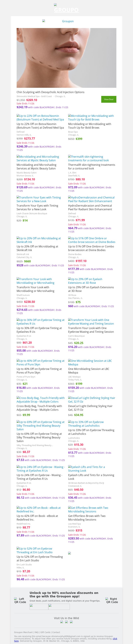Click the second app store badge
The image size is (133, 644).
point(59,606)
